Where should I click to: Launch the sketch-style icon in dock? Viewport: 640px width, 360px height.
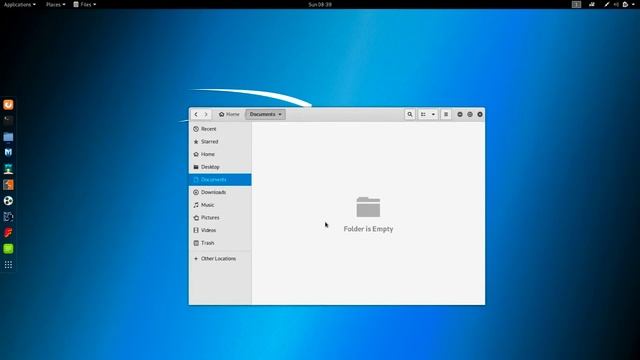point(8,217)
